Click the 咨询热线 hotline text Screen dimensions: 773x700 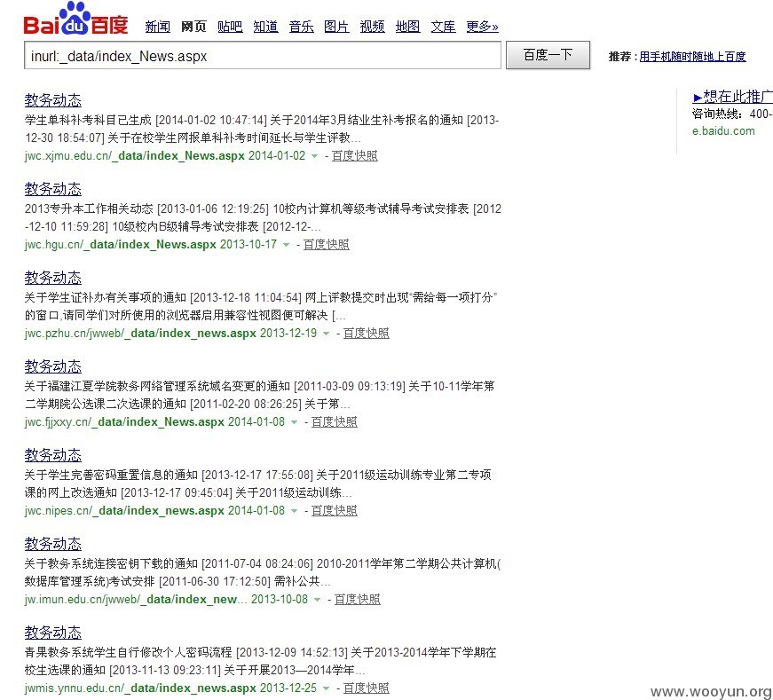[732, 114]
